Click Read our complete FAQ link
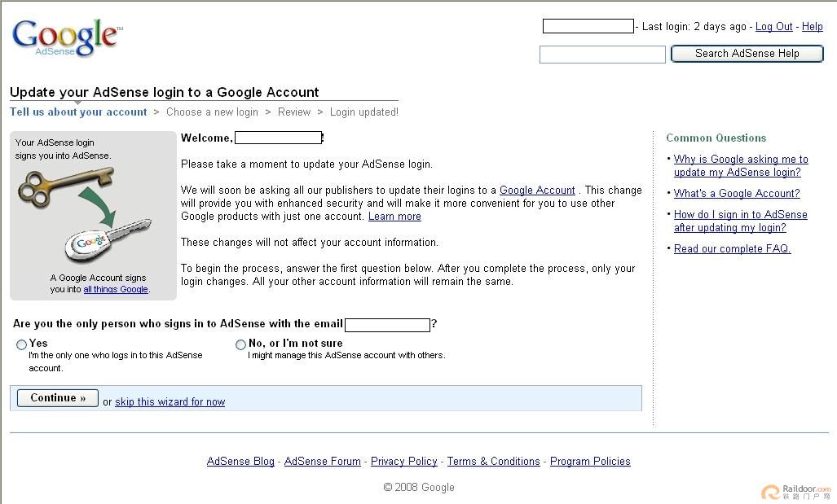This screenshot has height=504, width=837. (x=732, y=249)
